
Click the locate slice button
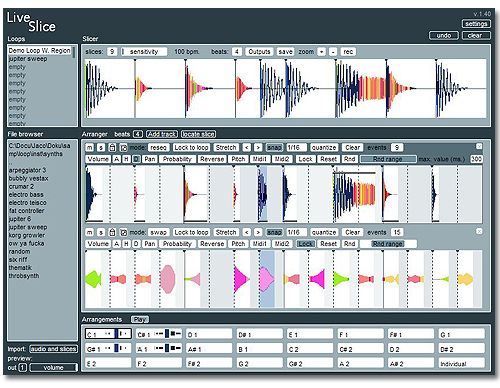(199, 134)
